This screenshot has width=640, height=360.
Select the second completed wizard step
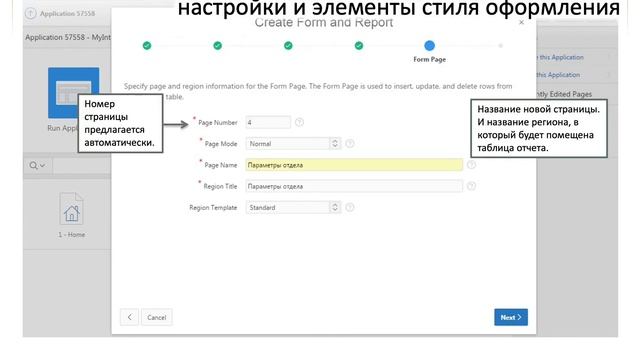click(218, 46)
